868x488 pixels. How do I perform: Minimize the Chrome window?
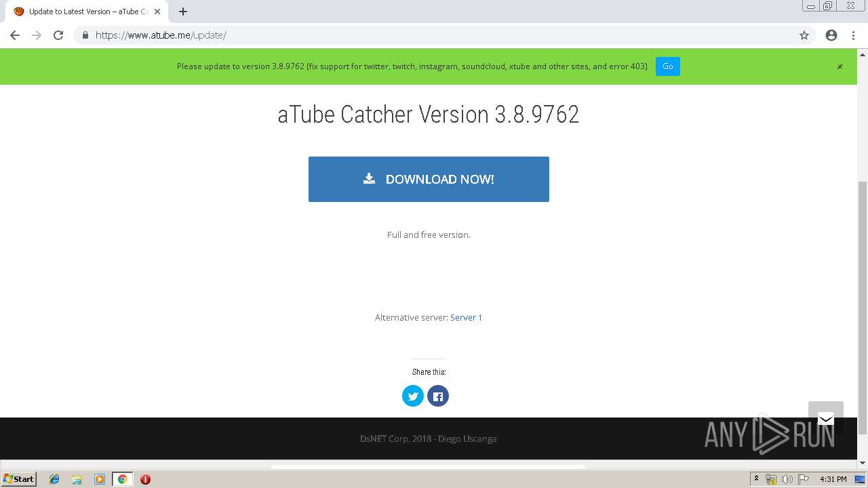811,6
